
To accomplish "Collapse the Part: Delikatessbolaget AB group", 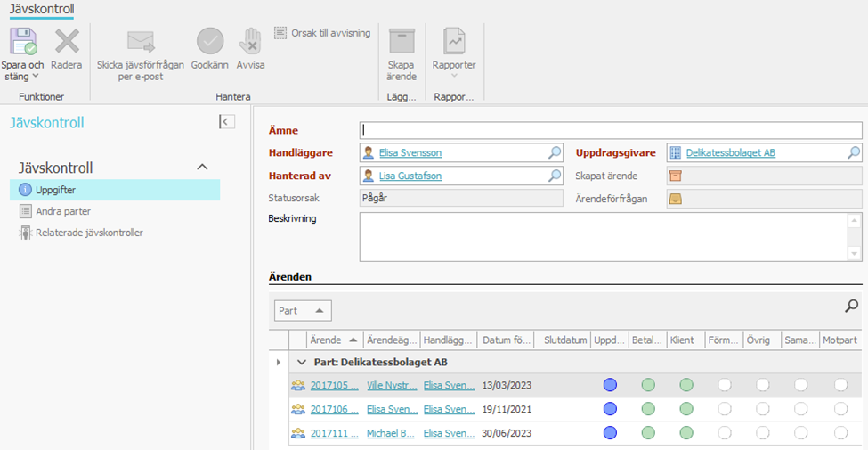I will (x=302, y=363).
